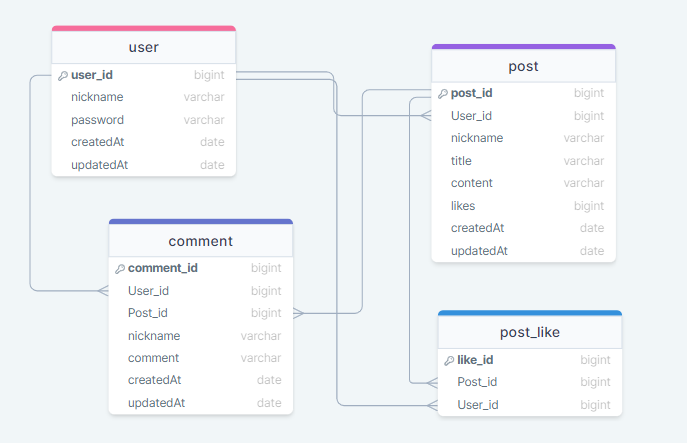The image size is (687, 443).
Task: Click User_id field in post table
Action: click(524, 116)
